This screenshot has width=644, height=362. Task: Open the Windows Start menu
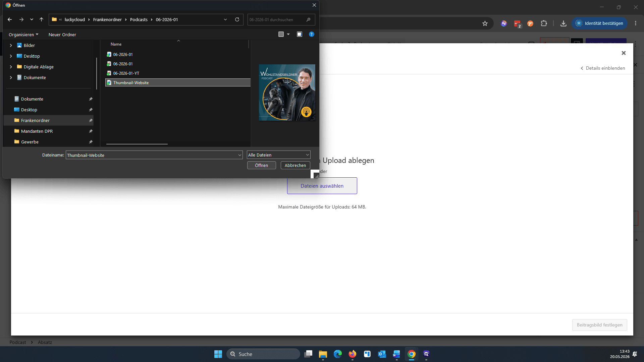218,354
